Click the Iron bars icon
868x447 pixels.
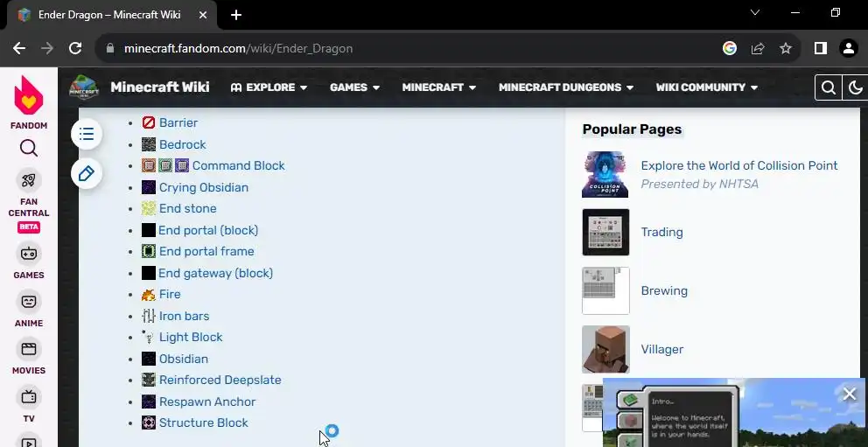[149, 316]
